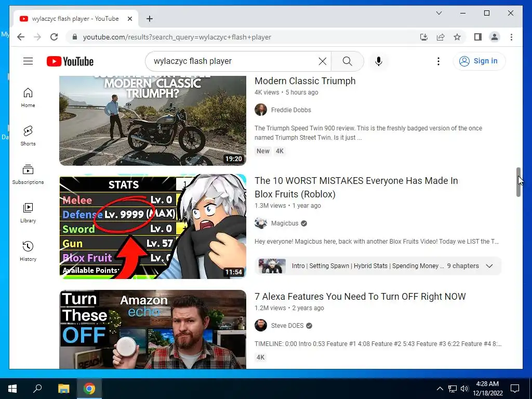Screen dimensions: 532x399
Task: Click the magnifier search button
Action: click(347, 61)
